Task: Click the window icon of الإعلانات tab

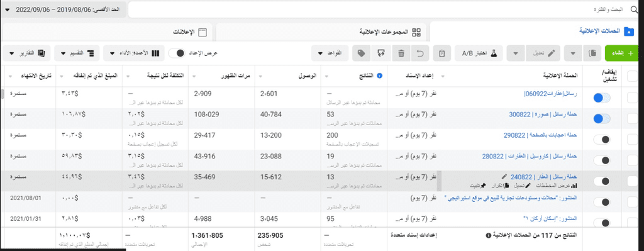Action: coord(202,32)
